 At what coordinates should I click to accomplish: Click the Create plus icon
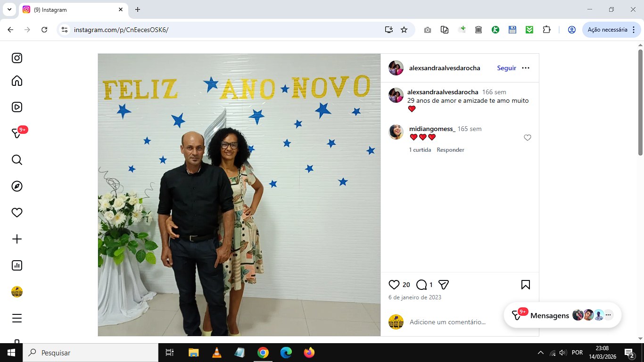[17, 239]
